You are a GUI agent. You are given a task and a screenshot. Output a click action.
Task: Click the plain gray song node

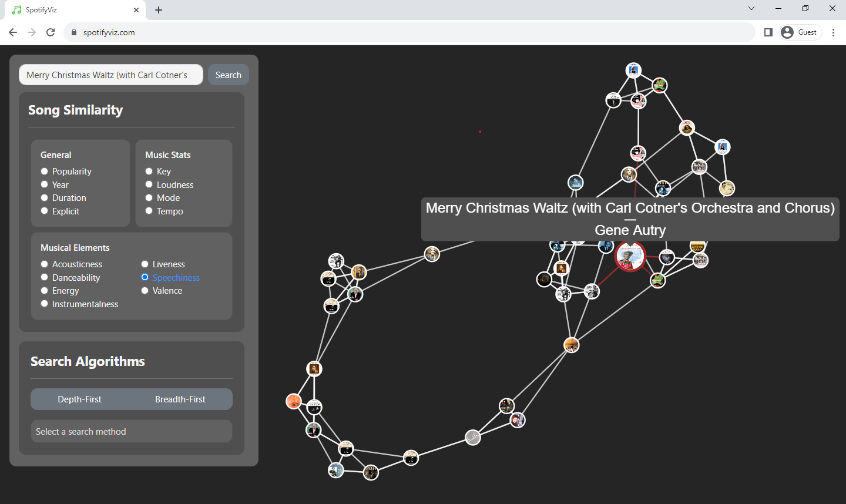pos(473,437)
